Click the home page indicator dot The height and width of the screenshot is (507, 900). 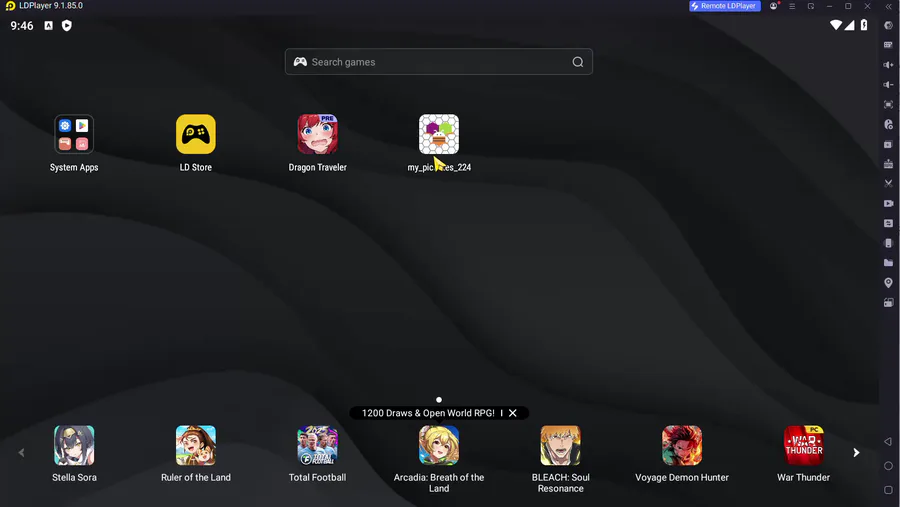[x=439, y=400]
